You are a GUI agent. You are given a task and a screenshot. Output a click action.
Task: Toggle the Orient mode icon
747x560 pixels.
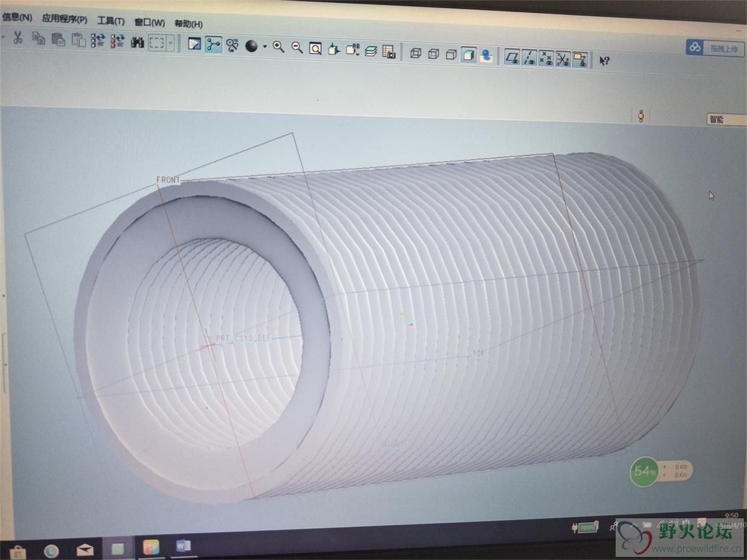pos(233,45)
